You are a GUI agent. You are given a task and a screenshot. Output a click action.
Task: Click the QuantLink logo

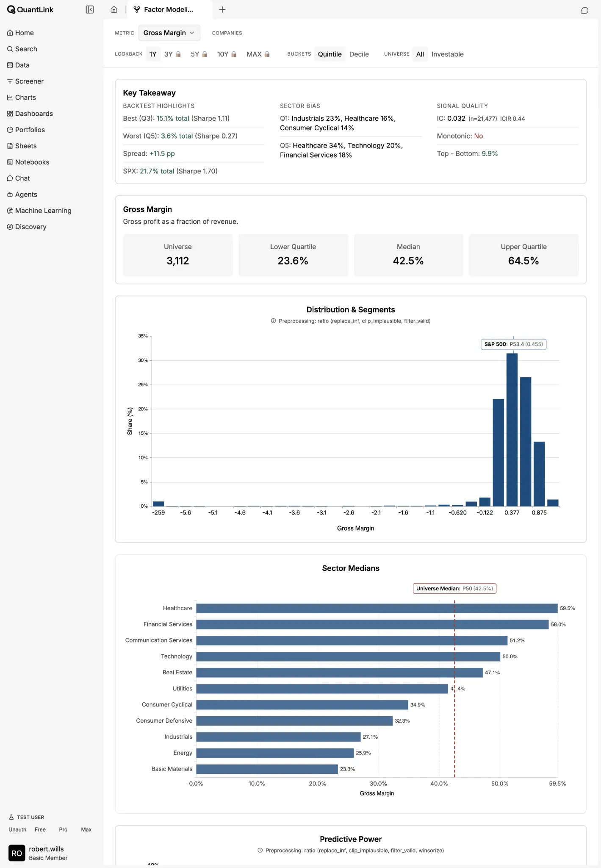coord(30,9)
